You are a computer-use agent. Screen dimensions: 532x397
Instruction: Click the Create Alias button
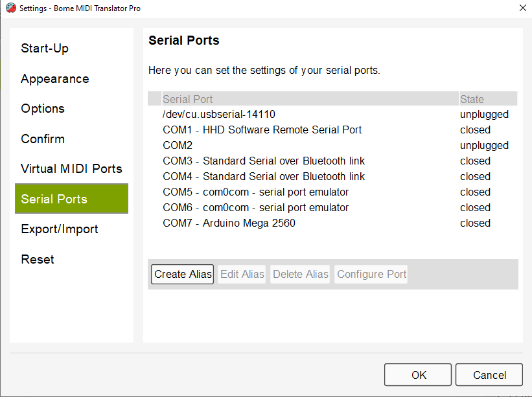[x=182, y=274]
